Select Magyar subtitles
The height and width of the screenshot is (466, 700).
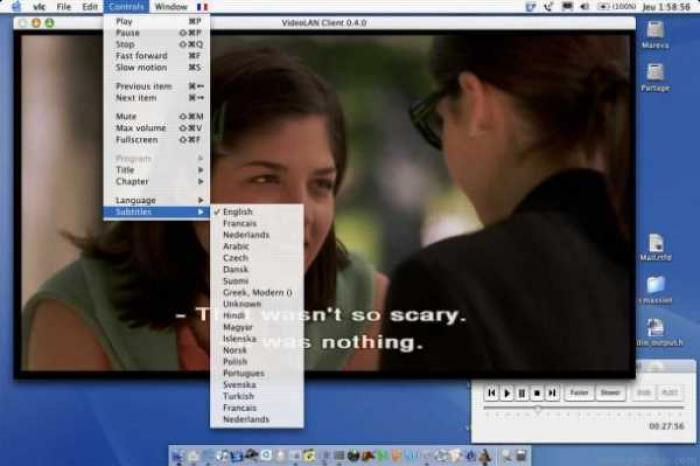coord(257,327)
